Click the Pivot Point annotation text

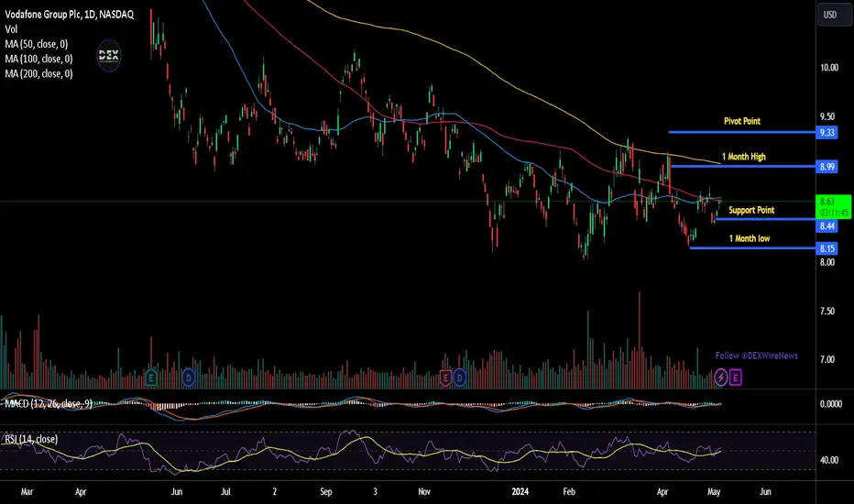click(742, 121)
